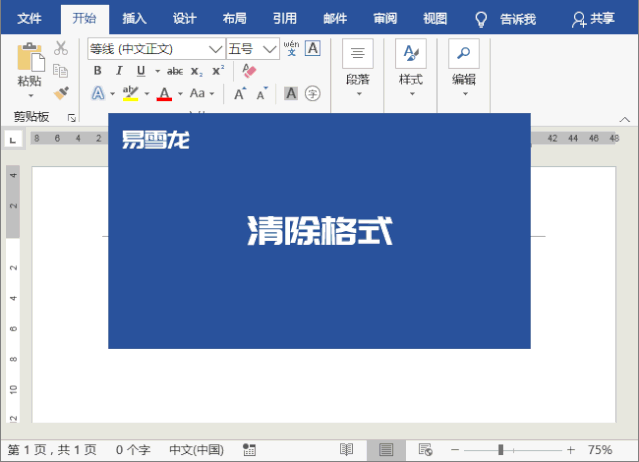Viewport: 639px width, 462px height.
Task: Click the zoom in plus button
Action: pyautogui.click(x=571, y=450)
